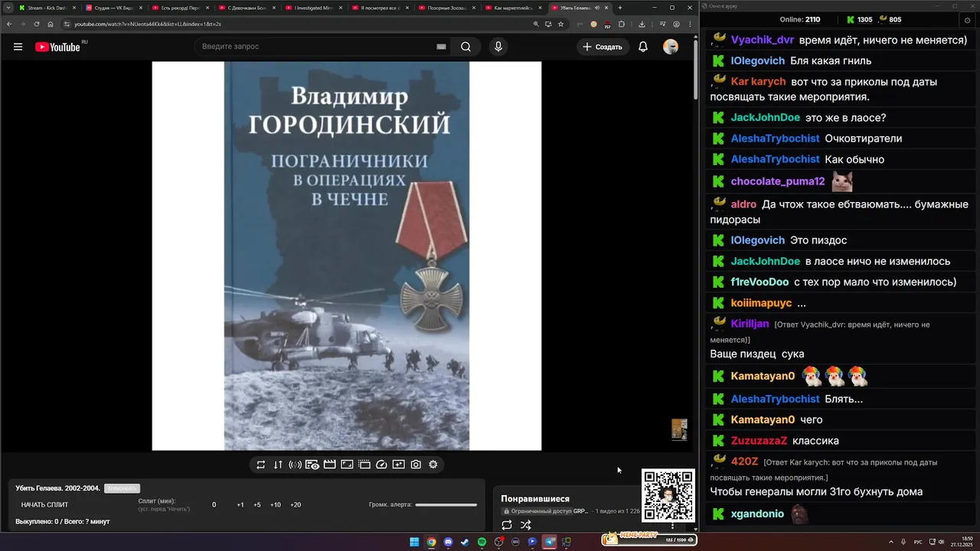Open Steam from the taskbar
The height and width of the screenshot is (551, 980).
click(465, 542)
